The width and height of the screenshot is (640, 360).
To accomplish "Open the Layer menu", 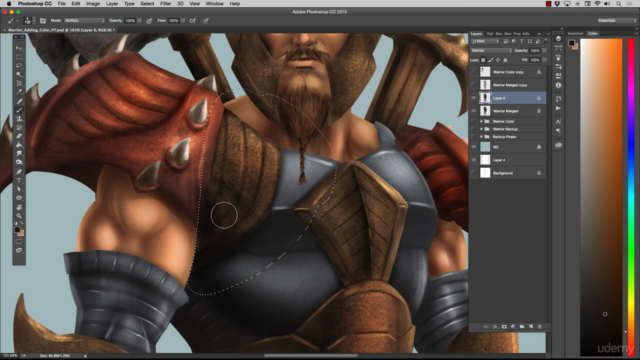I will (x=112, y=4).
